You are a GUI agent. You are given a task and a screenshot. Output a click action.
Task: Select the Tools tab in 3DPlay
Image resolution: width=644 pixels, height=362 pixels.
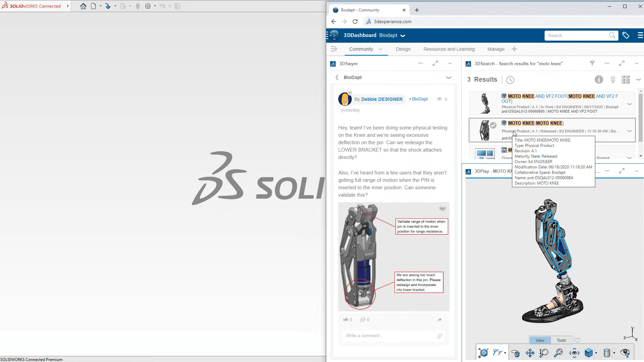561,340
